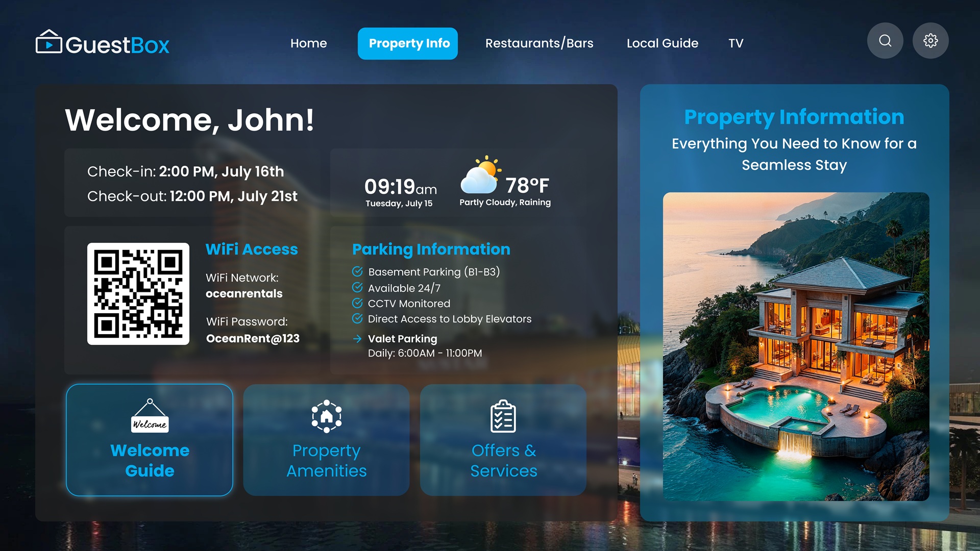Click the Property Info button
The height and width of the screenshot is (551, 980).
(x=407, y=43)
